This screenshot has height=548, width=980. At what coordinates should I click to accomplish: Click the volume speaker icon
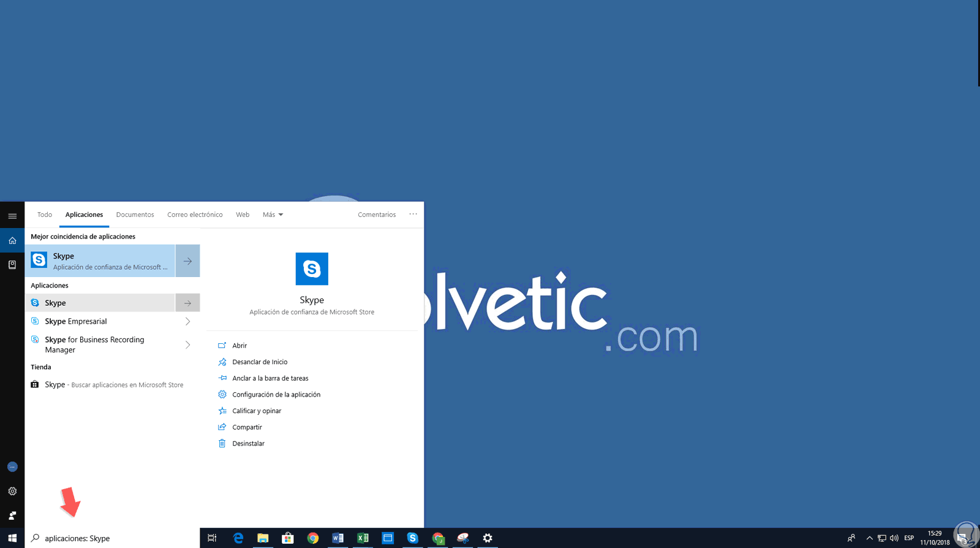[x=894, y=538]
